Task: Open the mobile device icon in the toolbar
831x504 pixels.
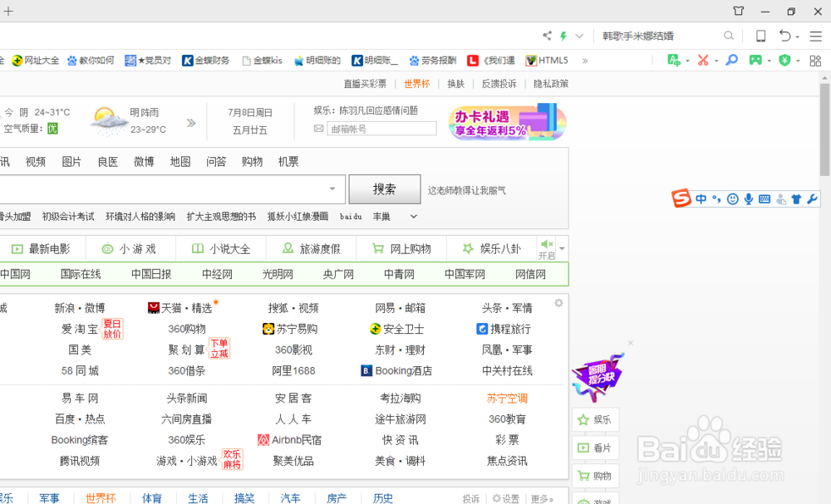Action: click(x=760, y=36)
